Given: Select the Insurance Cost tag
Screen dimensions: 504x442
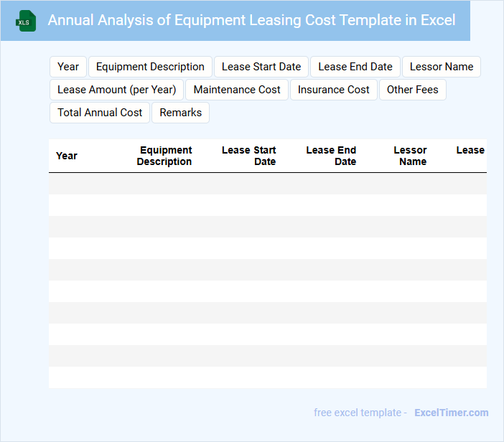Looking at the screenshot, I should (x=334, y=90).
